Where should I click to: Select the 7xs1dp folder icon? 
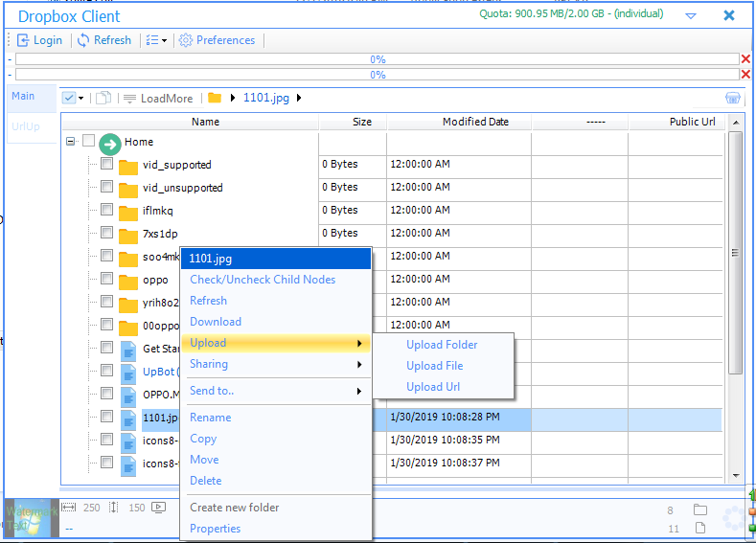pos(128,237)
